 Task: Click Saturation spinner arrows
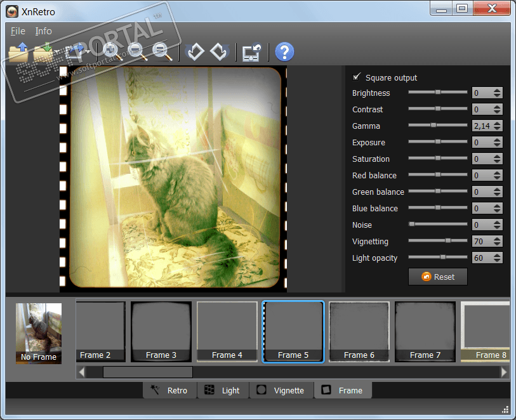coord(497,159)
